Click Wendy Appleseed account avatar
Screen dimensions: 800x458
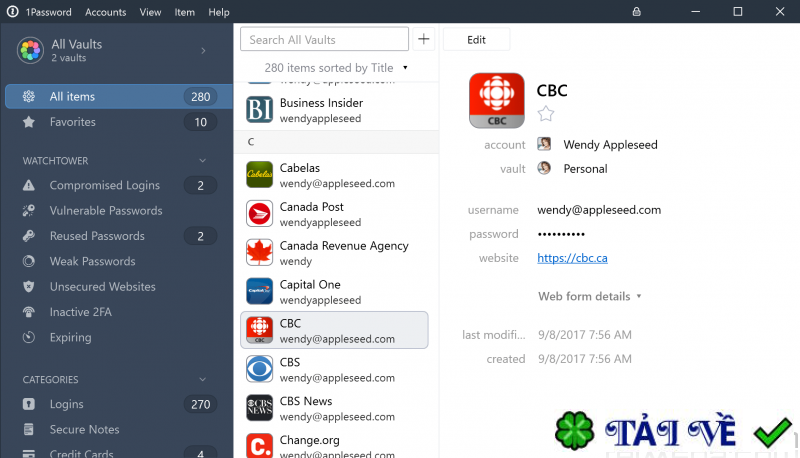coord(544,144)
